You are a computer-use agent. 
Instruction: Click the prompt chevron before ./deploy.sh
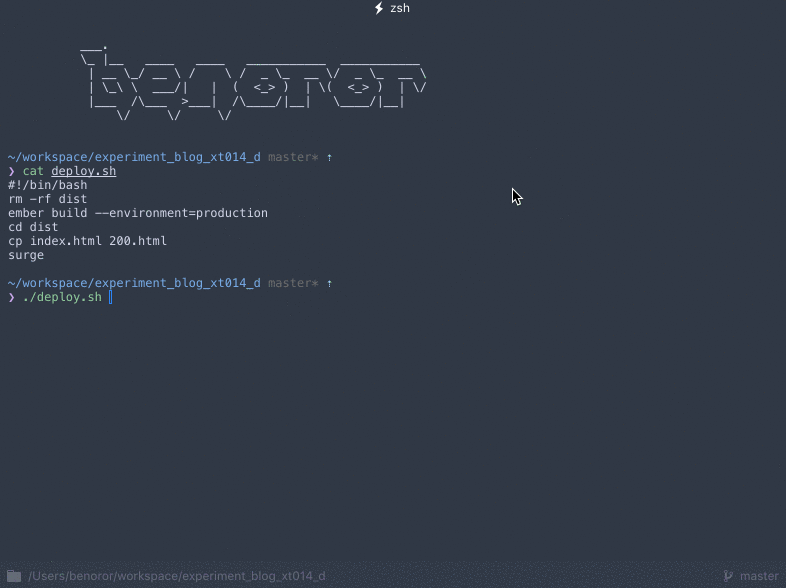click(12, 298)
